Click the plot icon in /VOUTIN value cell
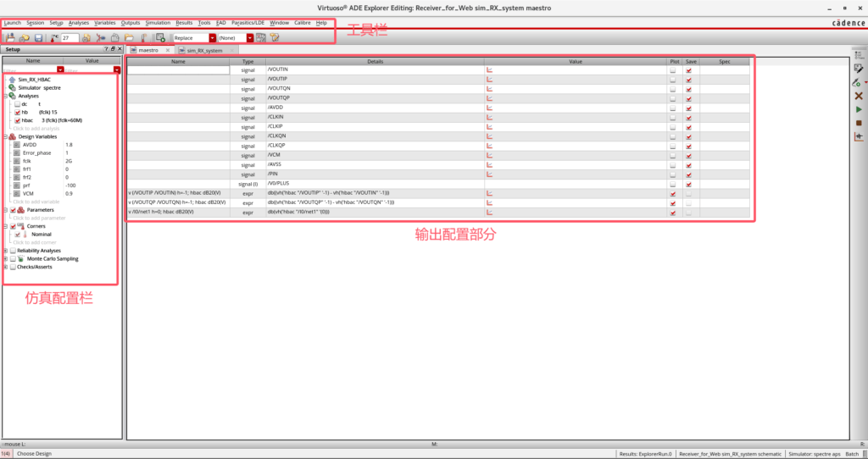This screenshot has width=868, height=459. click(489, 70)
